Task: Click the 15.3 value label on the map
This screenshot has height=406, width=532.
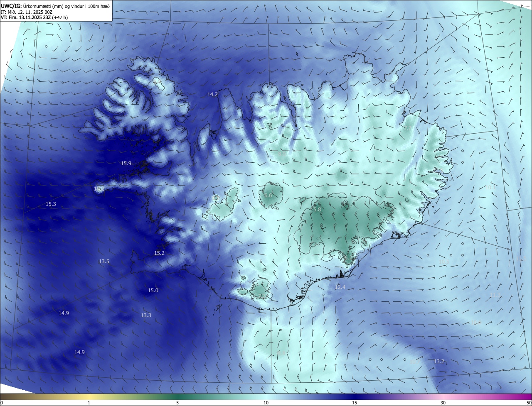Action: [x=51, y=204]
